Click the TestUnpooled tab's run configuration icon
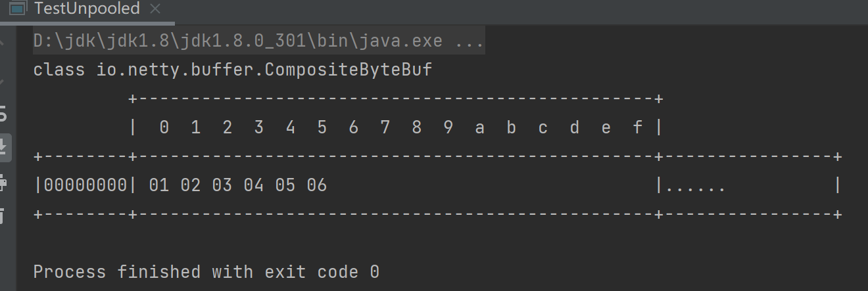The height and width of the screenshot is (291, 868). tap(17, 9)
